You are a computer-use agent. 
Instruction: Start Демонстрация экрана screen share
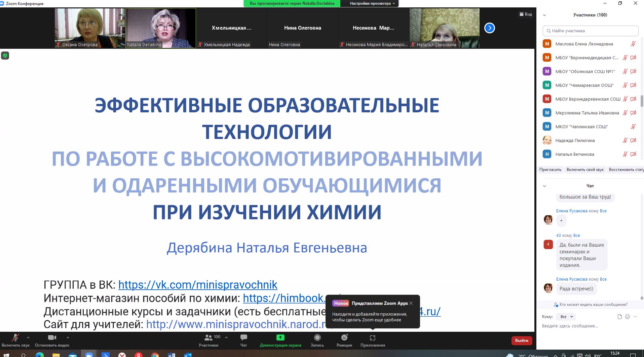click(280, 340)
